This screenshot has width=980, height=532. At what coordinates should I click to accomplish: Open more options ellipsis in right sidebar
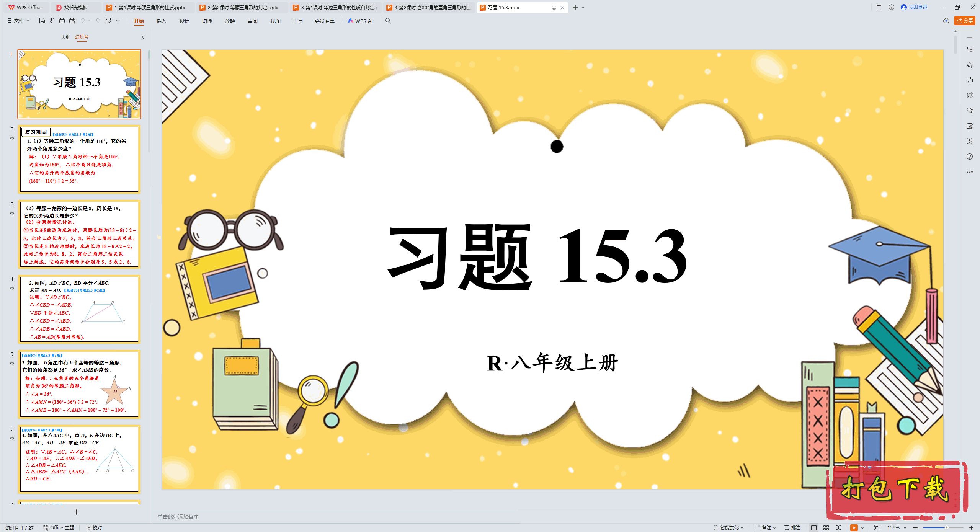970,172
